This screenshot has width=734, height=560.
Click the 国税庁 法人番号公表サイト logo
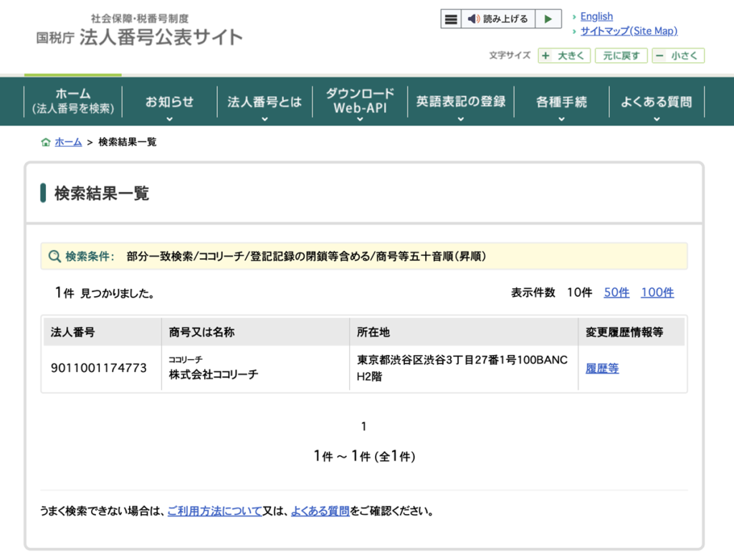click(140, 30)
